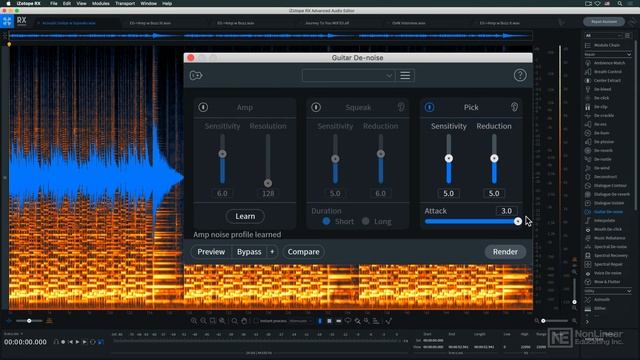Select the hand grab tool in toolbar
Image resolution: width=640 pixels, height=360 pixels.
(244, 321)
